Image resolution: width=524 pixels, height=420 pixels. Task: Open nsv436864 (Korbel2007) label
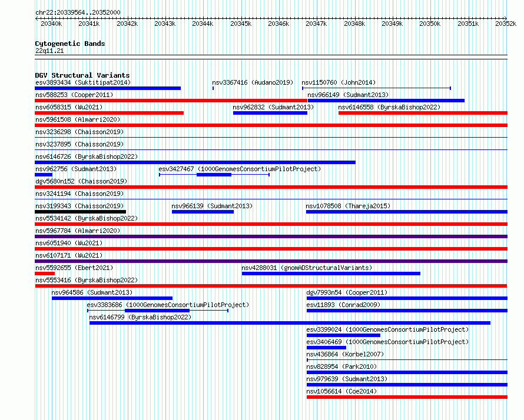pos(345,354)
